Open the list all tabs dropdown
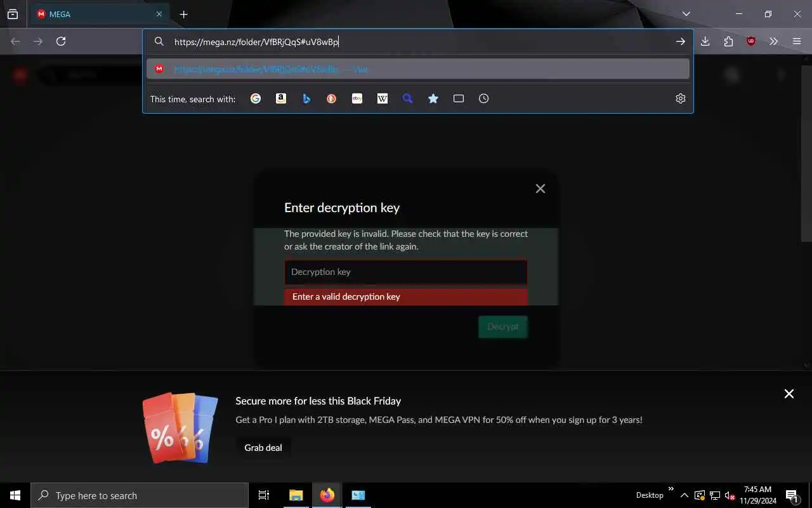Viewport: 812px width, 508px height. (686, 14)
